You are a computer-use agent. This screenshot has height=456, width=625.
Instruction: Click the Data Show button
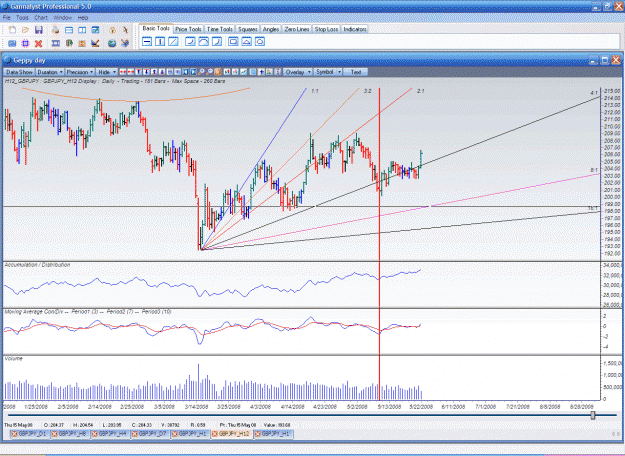pos(19,72)
